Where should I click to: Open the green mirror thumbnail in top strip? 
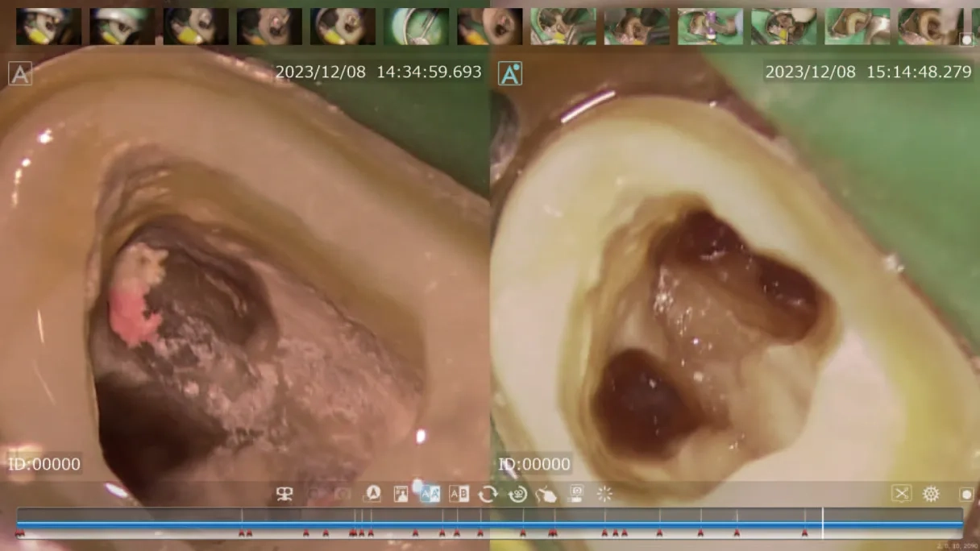coord(416,26)
